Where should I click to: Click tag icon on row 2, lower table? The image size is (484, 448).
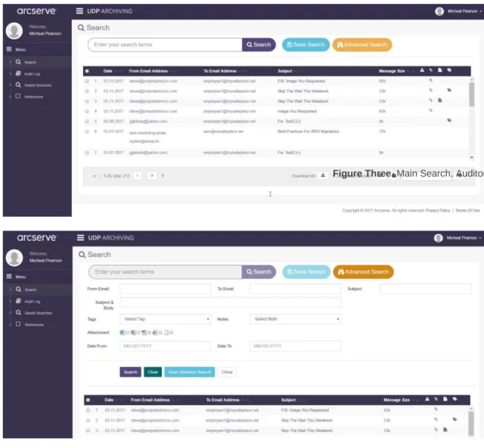pyautogui.click(x=455, y=419)
